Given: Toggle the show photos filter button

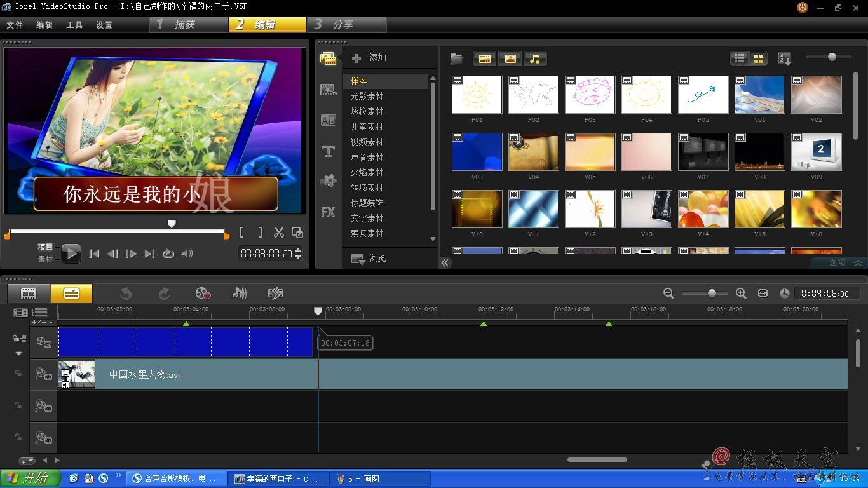Looking at the screenshot, I should coord(510,58).
